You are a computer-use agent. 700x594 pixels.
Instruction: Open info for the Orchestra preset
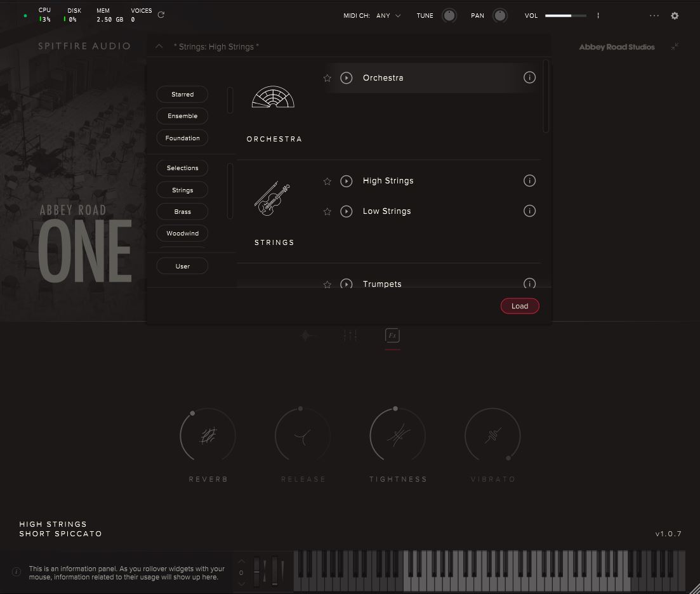530,77
